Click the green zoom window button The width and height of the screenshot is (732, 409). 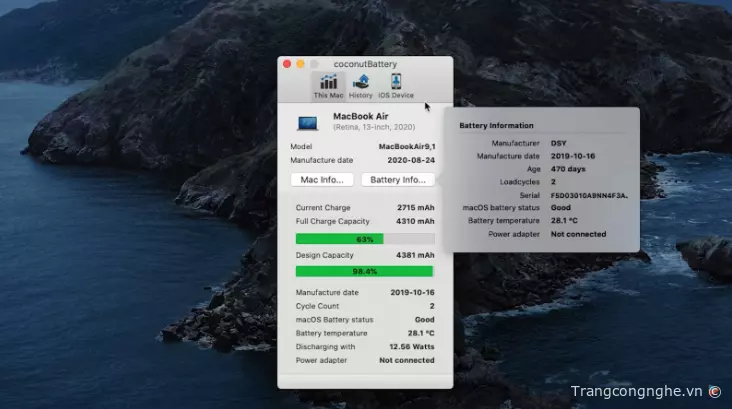(x=313, y=64)
